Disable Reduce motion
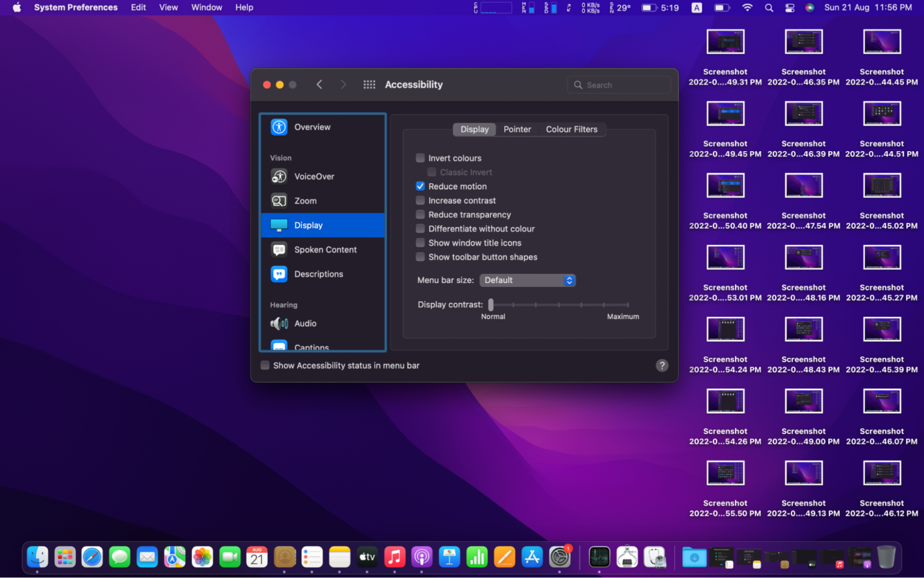Image resolution: width=924 pixels, height=578 pixels. [x=420, y=186]
